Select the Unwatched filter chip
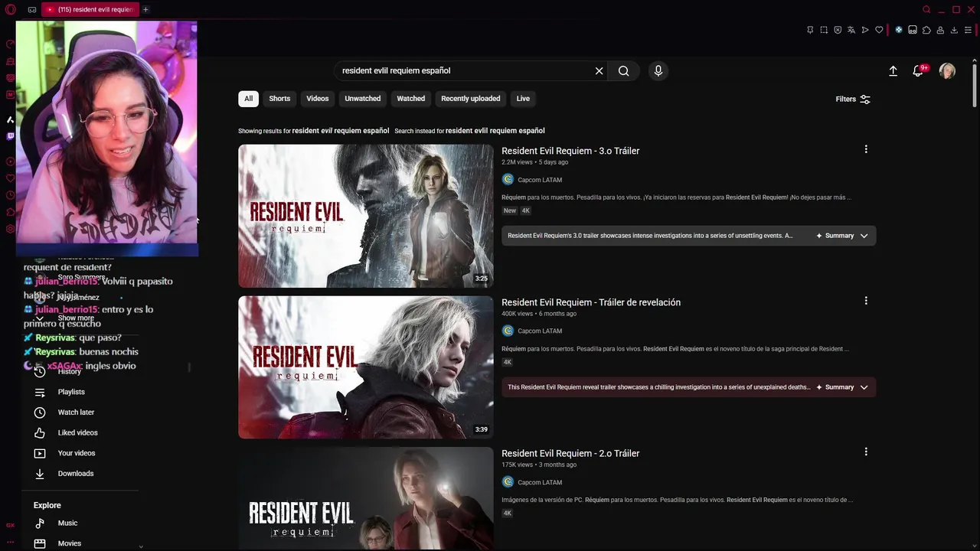The image size is (980, 551). pyautogui.click(x=362, y=99)
